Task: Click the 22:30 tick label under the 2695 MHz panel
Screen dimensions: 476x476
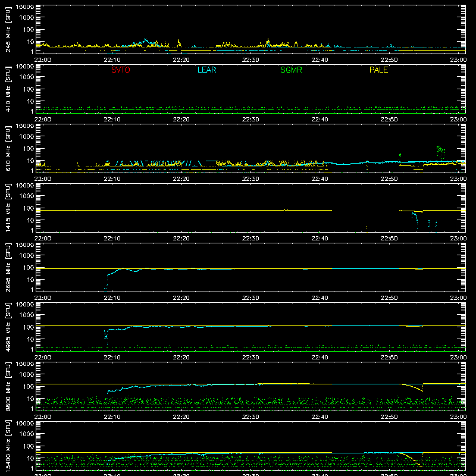Action: [x=250, y=298]
